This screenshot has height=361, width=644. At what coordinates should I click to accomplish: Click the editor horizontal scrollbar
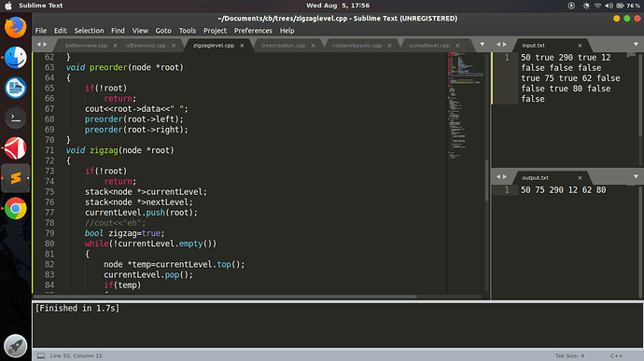click(x=225, y=297)
